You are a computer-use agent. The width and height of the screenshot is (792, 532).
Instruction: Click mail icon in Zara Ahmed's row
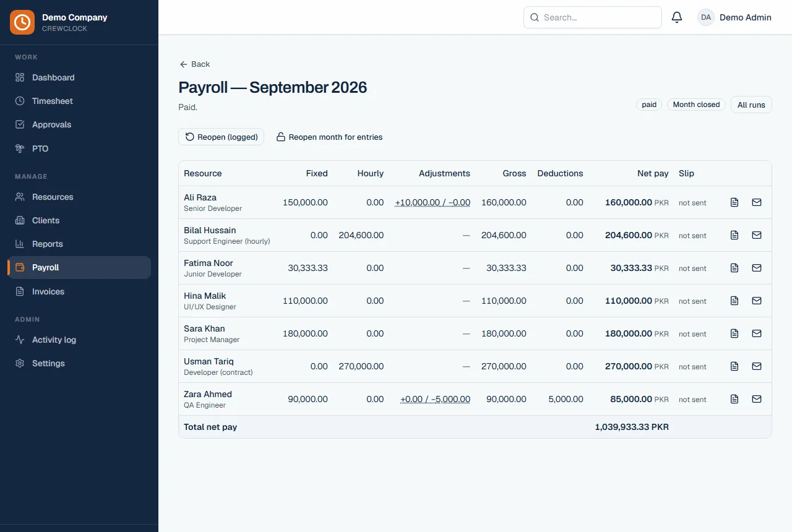pyautogui.click(x=757, y=399)
